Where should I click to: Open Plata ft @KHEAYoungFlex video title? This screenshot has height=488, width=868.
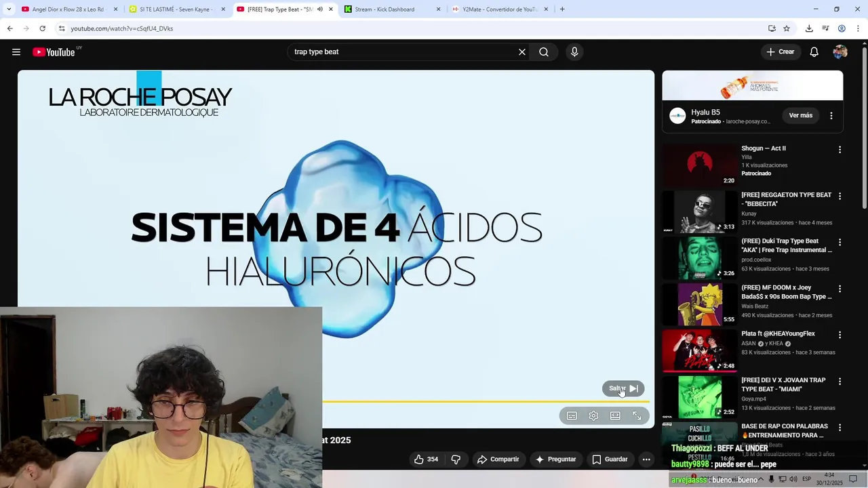pyautogui.click(x=778, y=333)
